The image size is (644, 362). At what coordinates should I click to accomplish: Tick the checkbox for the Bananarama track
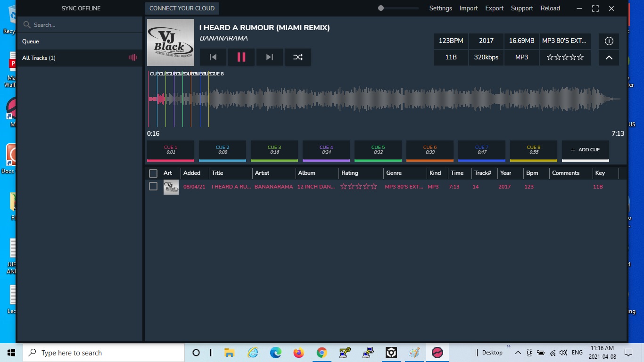point(153,187)
